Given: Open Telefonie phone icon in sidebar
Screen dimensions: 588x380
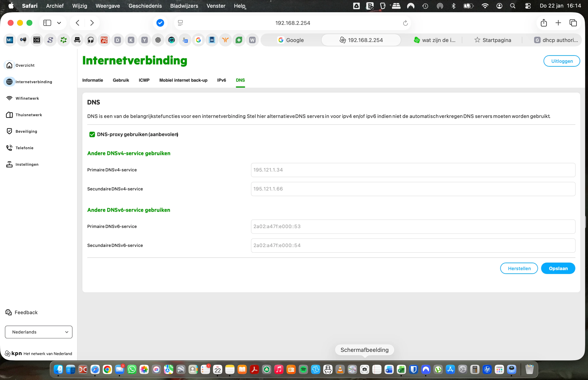Looking at the screenshot, I should point(9,148).
